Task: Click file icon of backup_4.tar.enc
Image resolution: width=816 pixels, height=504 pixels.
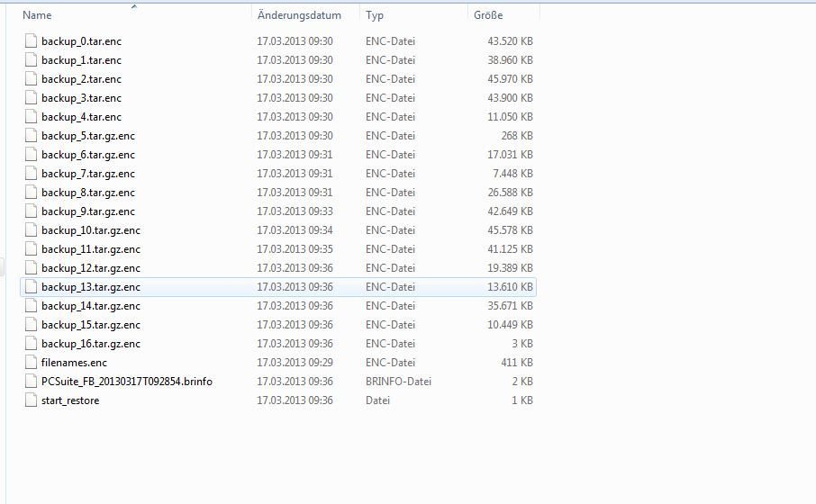Action: (32, 116)
